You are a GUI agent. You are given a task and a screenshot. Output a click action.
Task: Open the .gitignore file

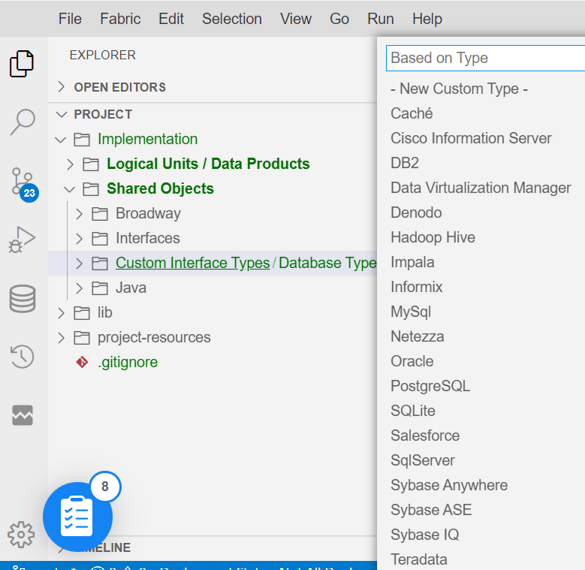tap(128, 362)
